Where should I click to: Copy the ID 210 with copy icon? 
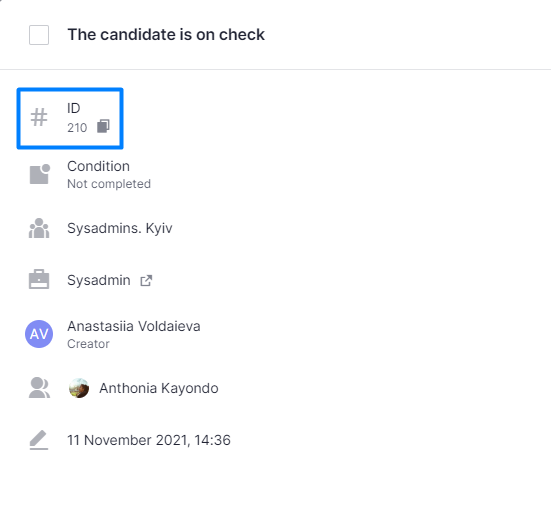point(103,126)
